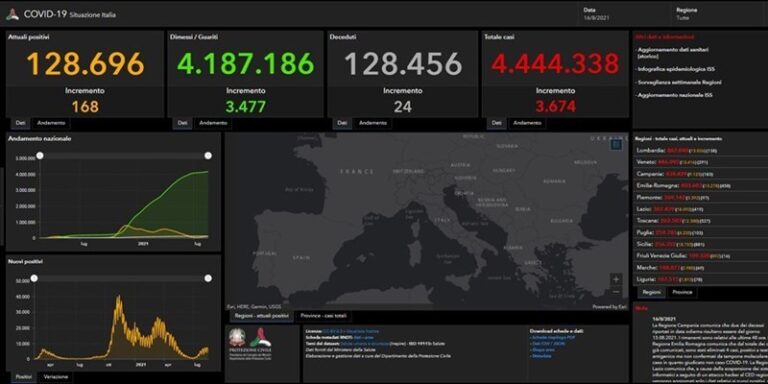This screenshot has width=768, height=384.
Task: Move left handle of Andamento nazionale range slider
Action: [40, 156]
